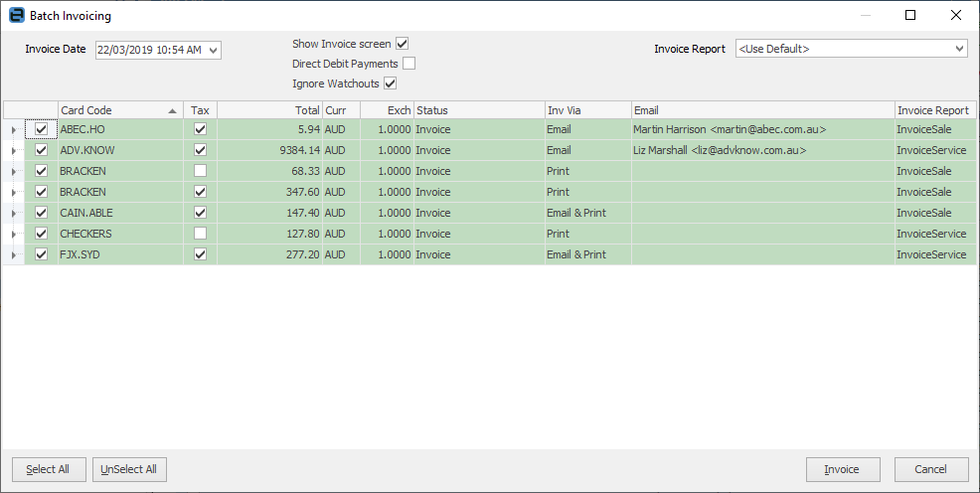The image size is (980, 493).
Task: Open the Invoice Report dropdown list
Action: (x=959, y=49)
